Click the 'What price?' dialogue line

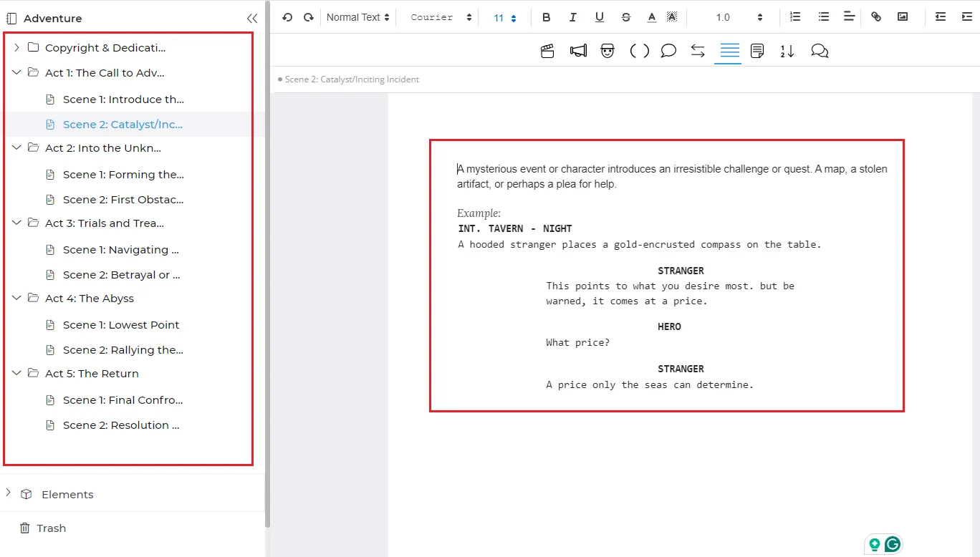tap(578, 343)
